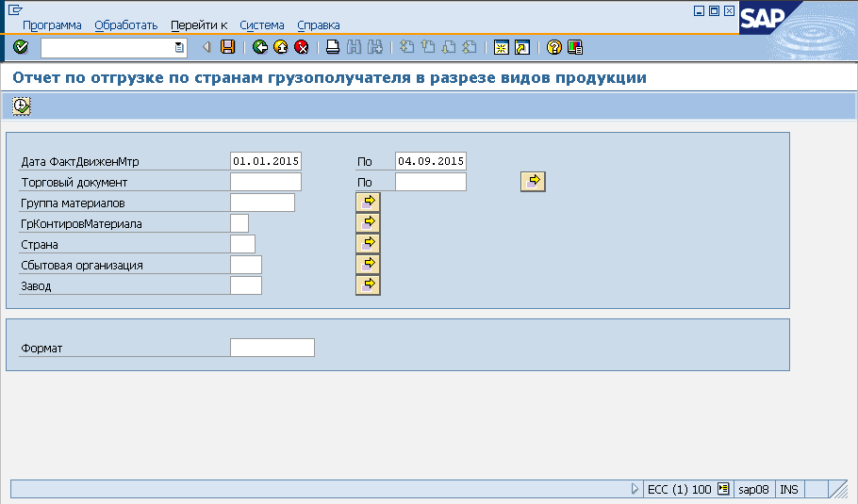Expand the status bar message triangle

pyautogui.click(x=635, y=489)
